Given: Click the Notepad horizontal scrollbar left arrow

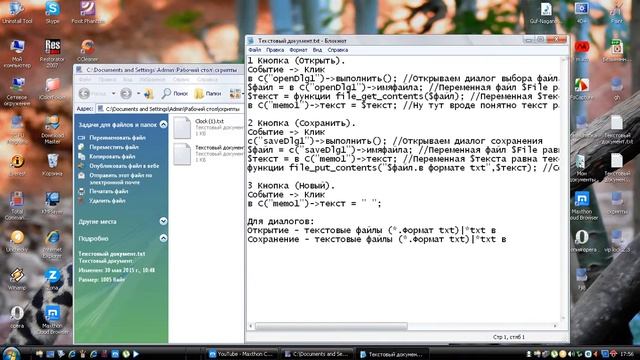Looking at the screenshot, I should point(251,326).
